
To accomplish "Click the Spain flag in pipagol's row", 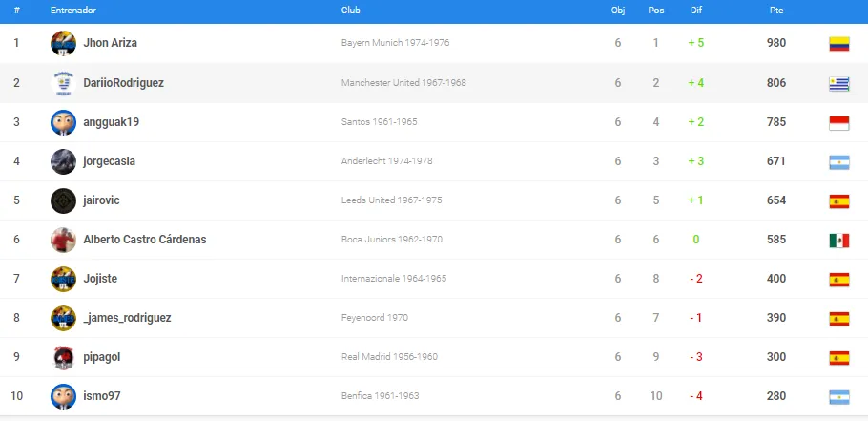I will 839,358.
